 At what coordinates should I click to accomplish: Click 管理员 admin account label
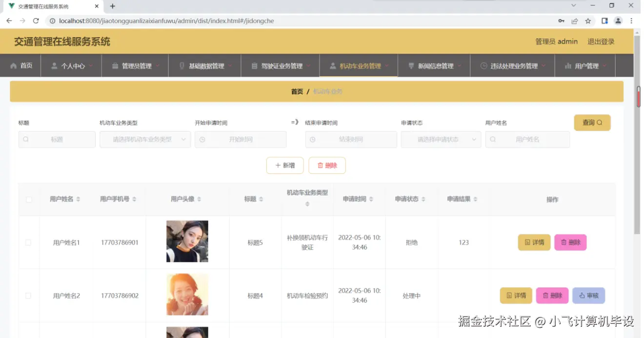coord(557,42)
